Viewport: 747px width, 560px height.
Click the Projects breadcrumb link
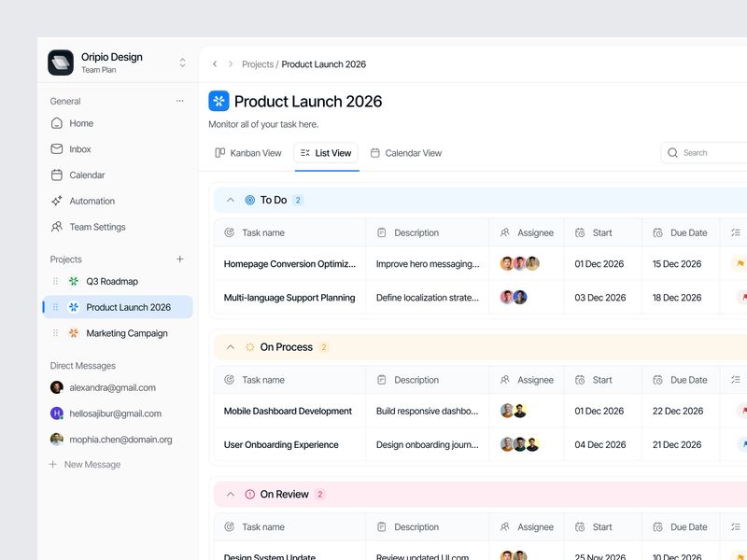point(258,64)
